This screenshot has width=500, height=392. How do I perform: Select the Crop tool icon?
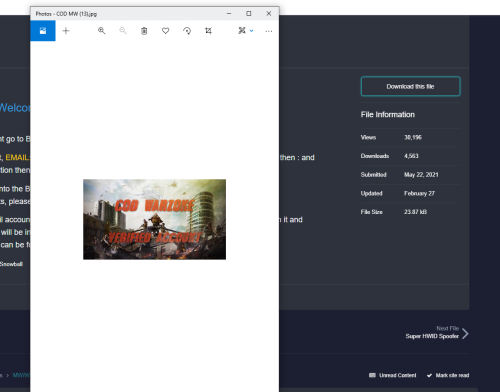tap(208, 31)
